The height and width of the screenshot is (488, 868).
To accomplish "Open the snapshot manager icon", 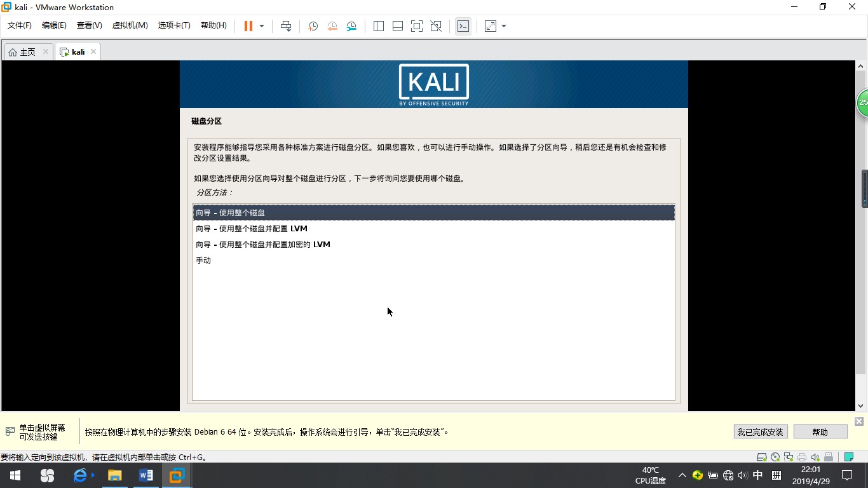I will (x=351, y=26).
